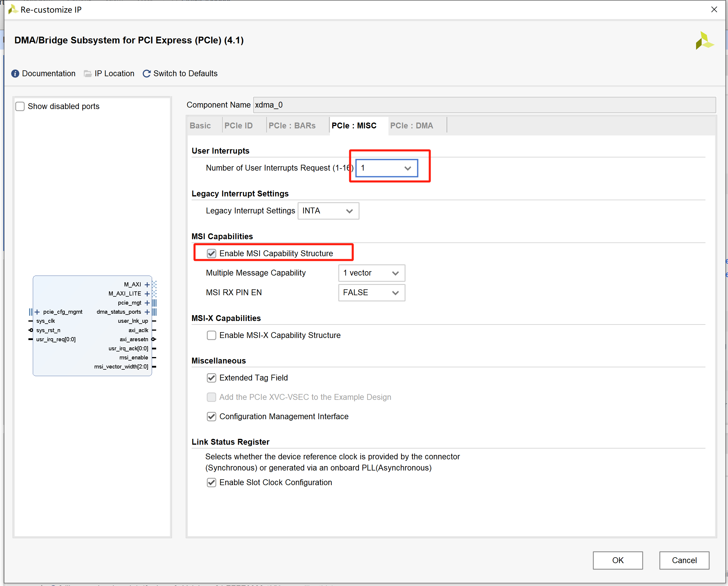The image size is (728, 586).
Task: Enable MSI-X Capability Structure checkbox
Action: click(x=212, y=335)
